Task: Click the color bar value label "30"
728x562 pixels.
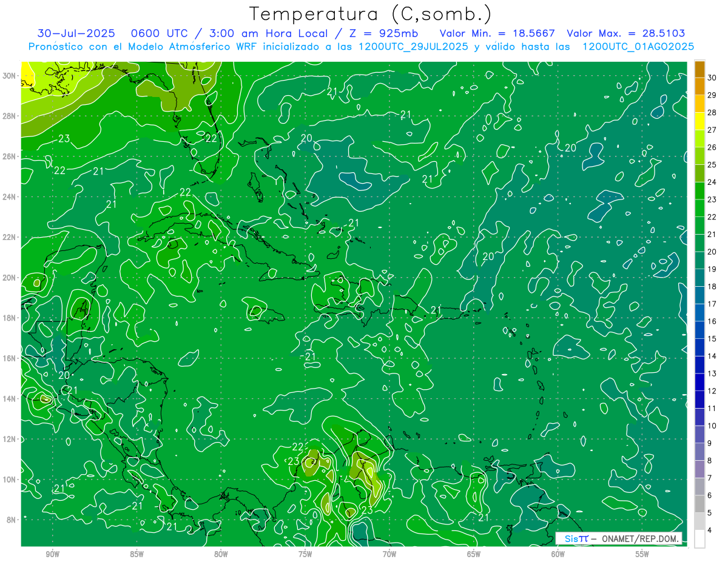Action: (712, 78)
